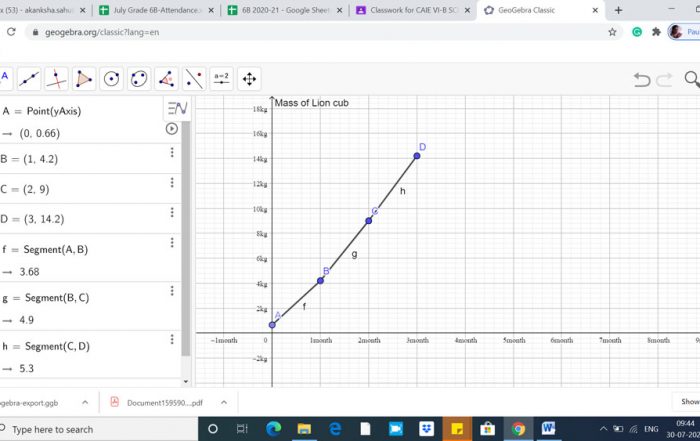The height and width of the screenshot is (441, 700).
Task: Select the Ellipse tool
Action: tap(139, 79)
